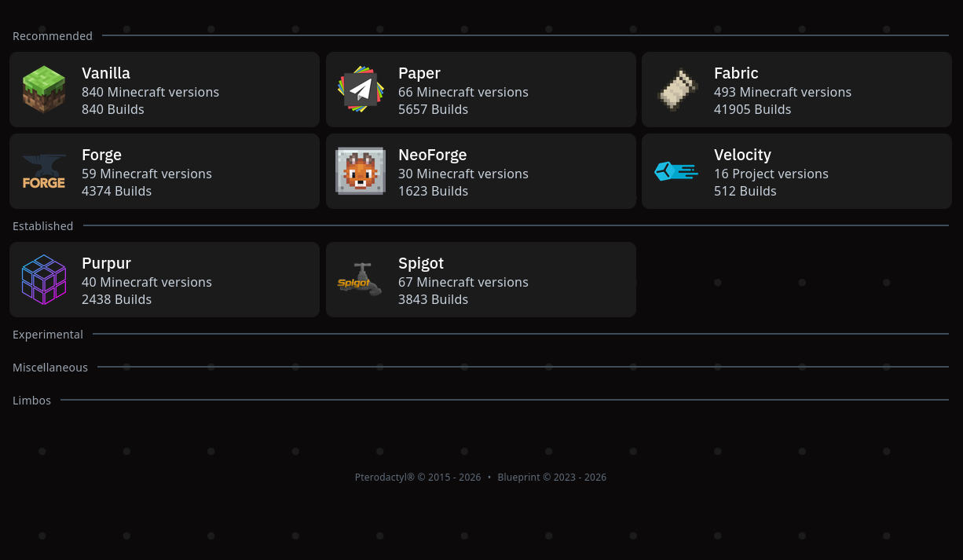The image size is (963, 560).
Task: Click the Forge anvil icon
Action: click(44, 171)
